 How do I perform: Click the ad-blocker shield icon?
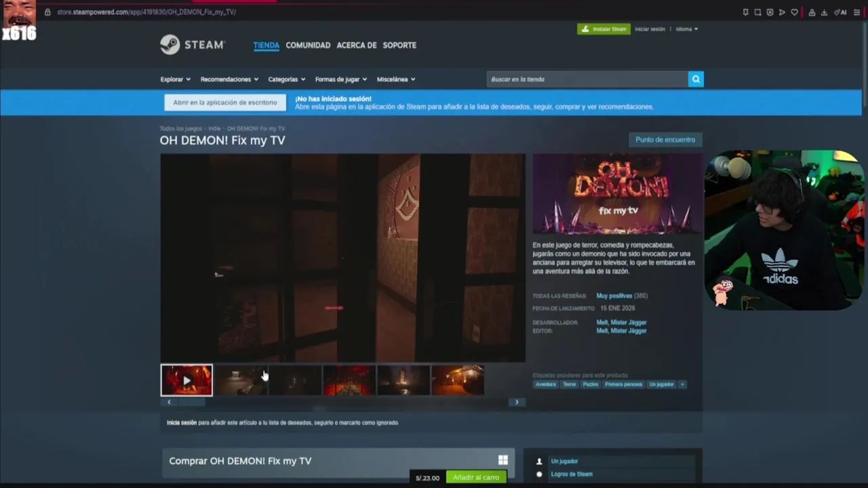coord(770,12)
